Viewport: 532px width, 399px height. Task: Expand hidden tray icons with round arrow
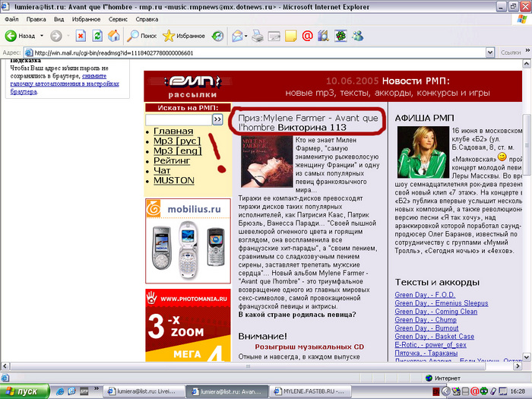click(x=446, y=391)
